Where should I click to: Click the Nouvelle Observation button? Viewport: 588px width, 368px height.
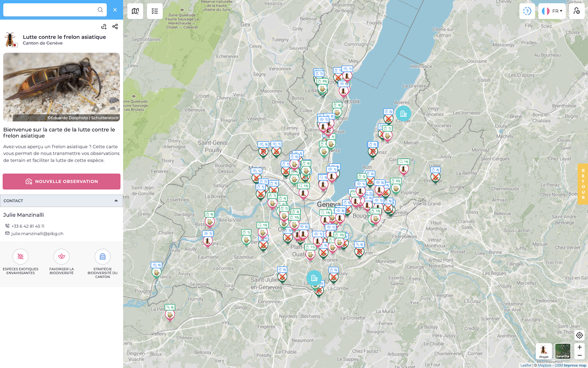[62, 182]
